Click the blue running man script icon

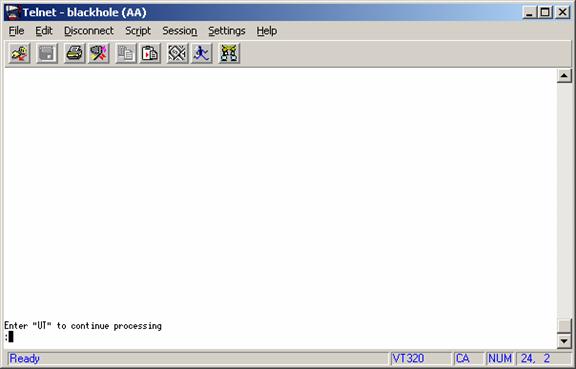(201, 54)
